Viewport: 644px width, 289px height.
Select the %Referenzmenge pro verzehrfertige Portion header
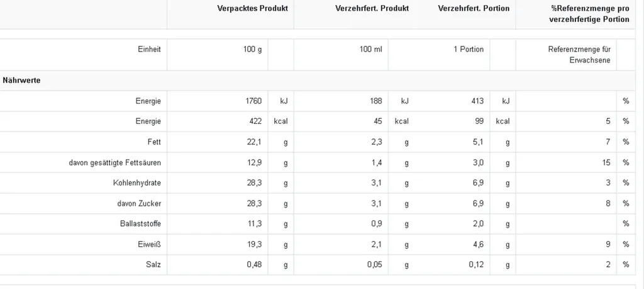[x=589, y=14]
